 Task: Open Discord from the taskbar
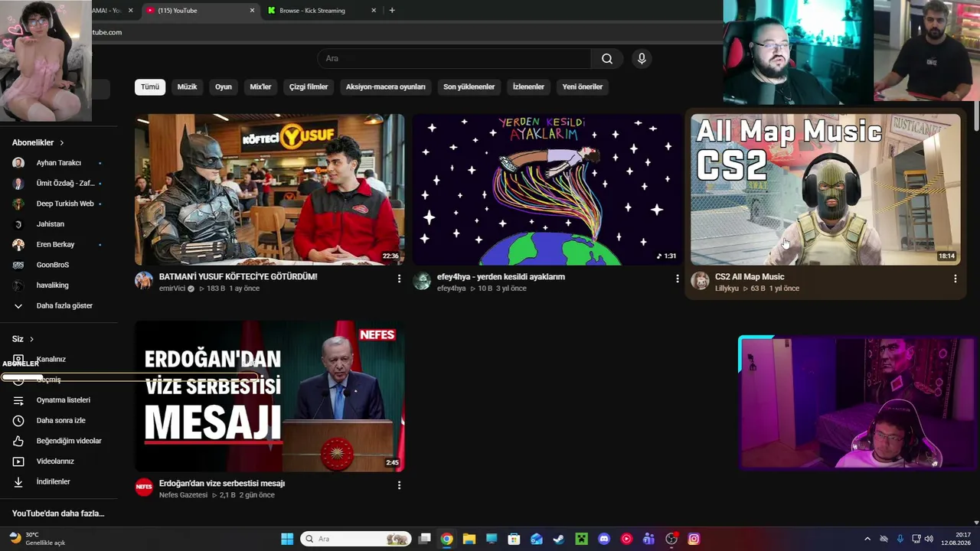tap(604, 539)
